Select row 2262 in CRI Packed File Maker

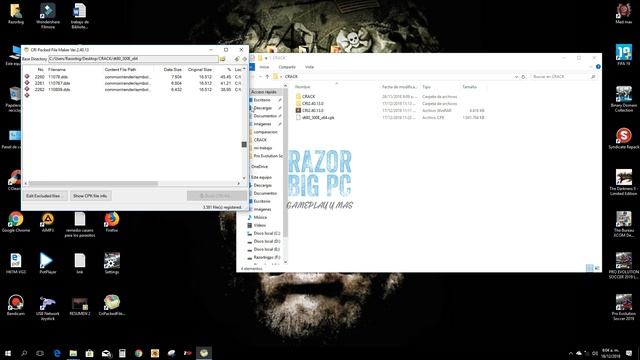click(x=133, y=89)
